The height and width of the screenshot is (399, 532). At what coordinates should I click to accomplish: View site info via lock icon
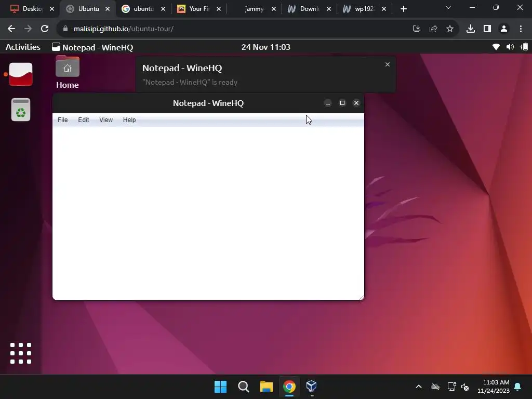point(65,29)
